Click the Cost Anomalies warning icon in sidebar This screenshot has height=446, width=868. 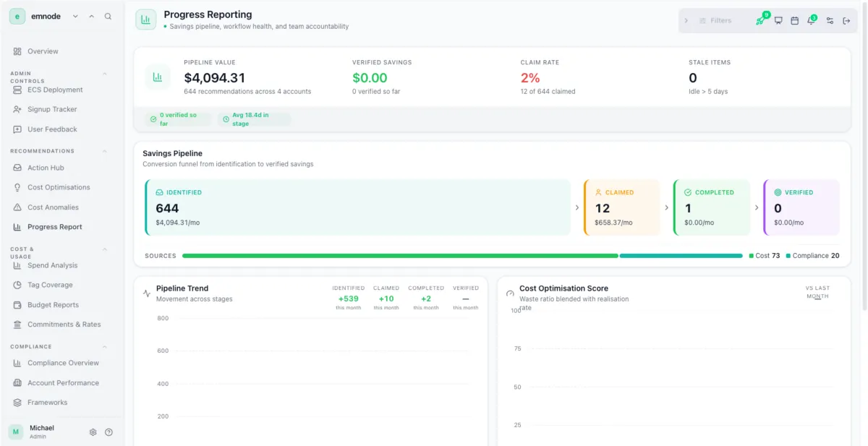(x=17, y=207)
